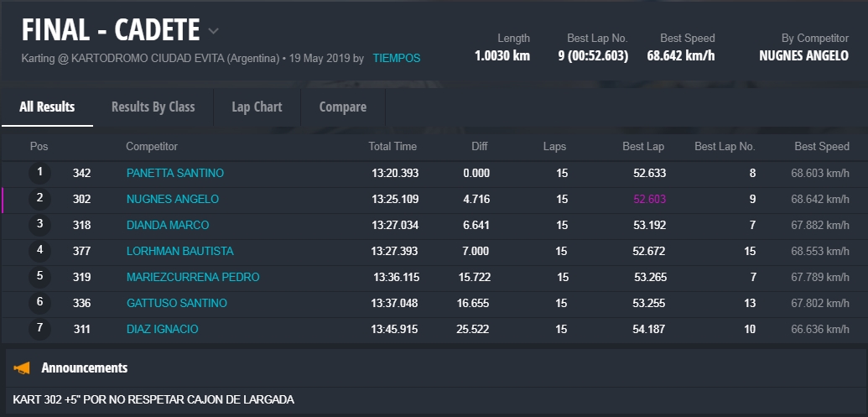View LORHMAN BAUTISTA details

[x=180, y=251]
